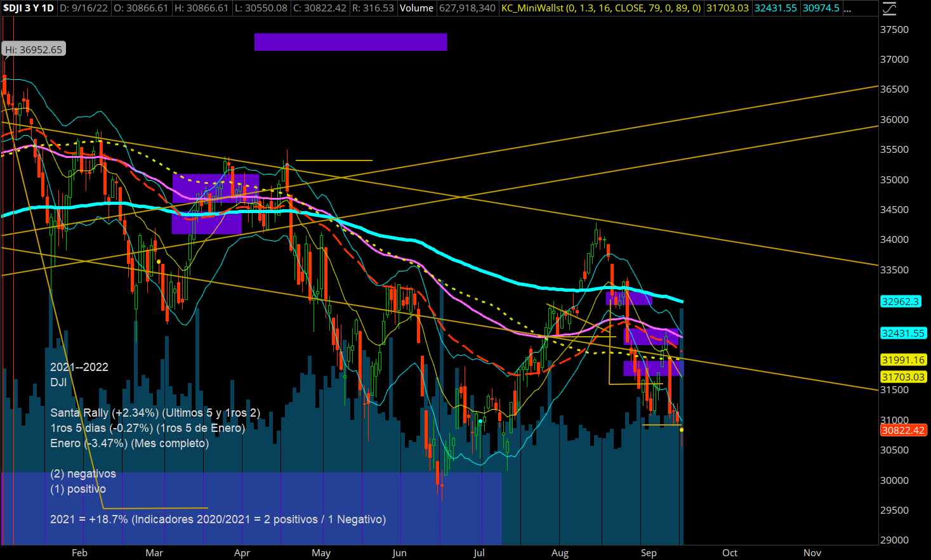Click the range value R: 316.53
Viewport: 931px width, 560px height.
click(373, 8)
